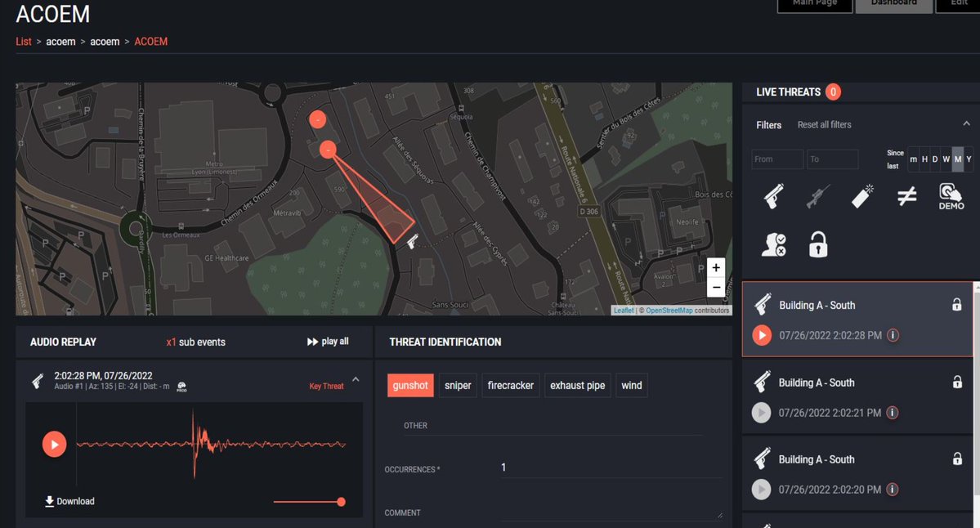The width and height of the screenshot is (980, 528).
Task: Click the Occurrences value field
Action: click(x=611, y=468)
